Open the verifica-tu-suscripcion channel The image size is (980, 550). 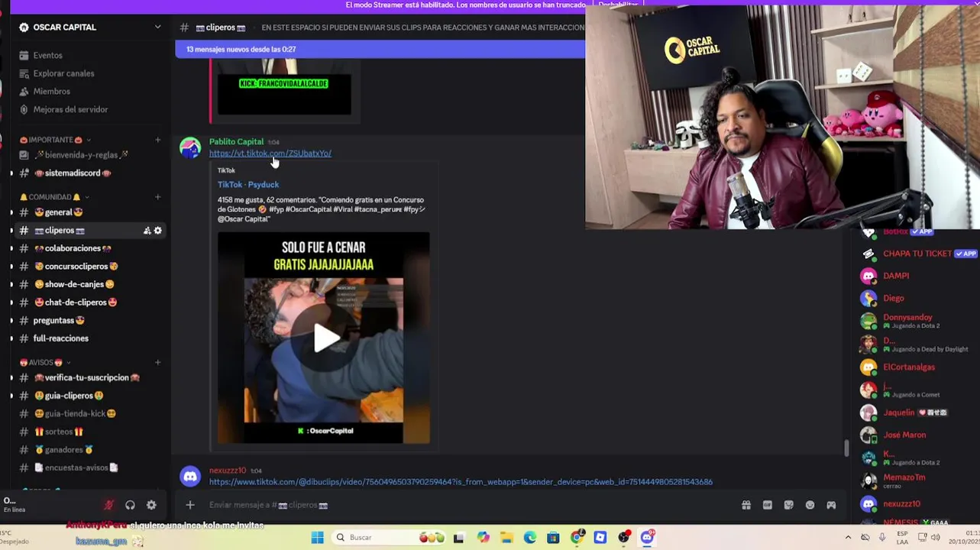(86, 377)
